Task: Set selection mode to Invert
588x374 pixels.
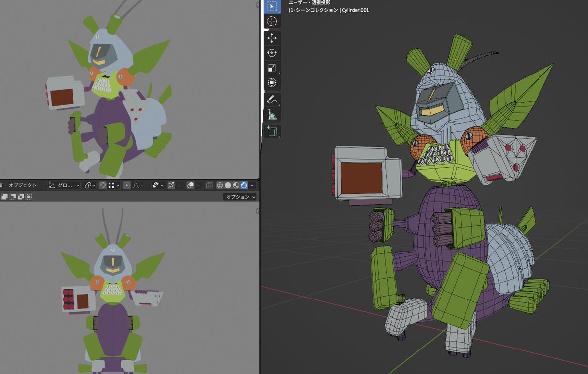Action: pyautogui.click(x=21, y=197)
